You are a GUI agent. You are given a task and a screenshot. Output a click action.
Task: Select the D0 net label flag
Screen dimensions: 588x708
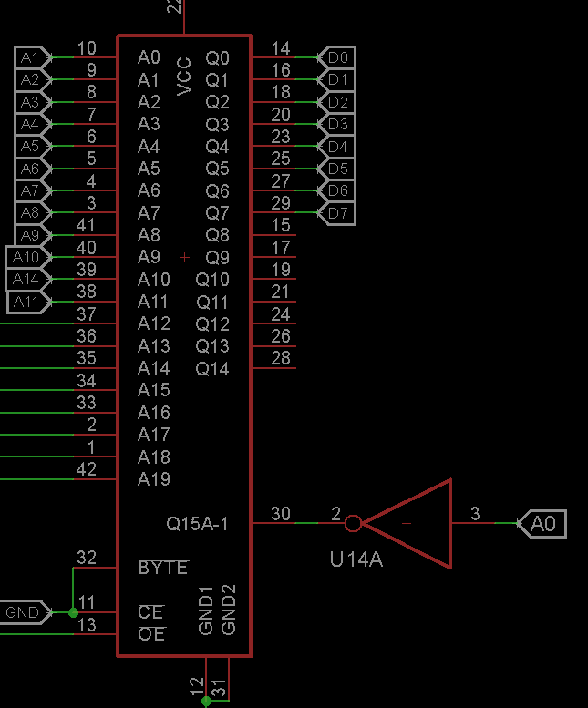(x=337, y=57)
